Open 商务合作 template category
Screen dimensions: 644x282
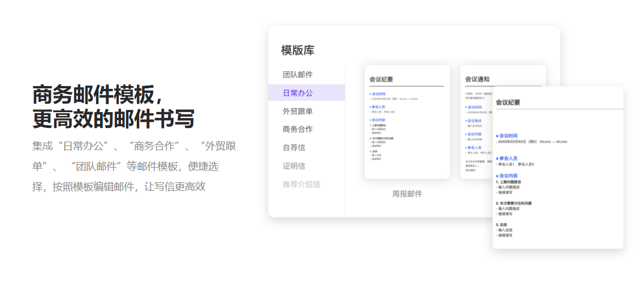[298, 129]
